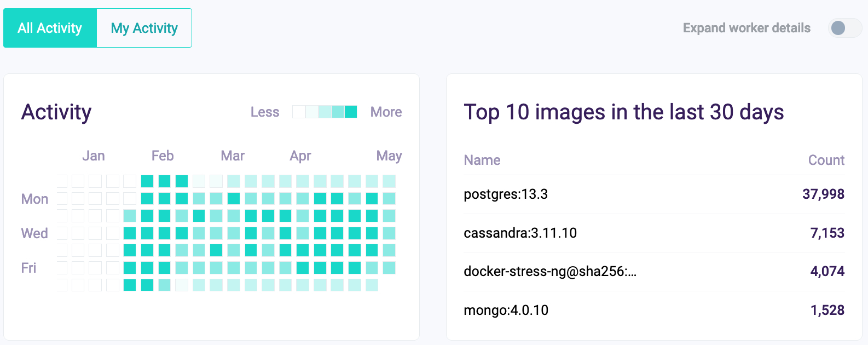This screenshot has height=345, width=868.
Task: Click the last heatmap cell in the Mon row
Action: tap(389, 198)
